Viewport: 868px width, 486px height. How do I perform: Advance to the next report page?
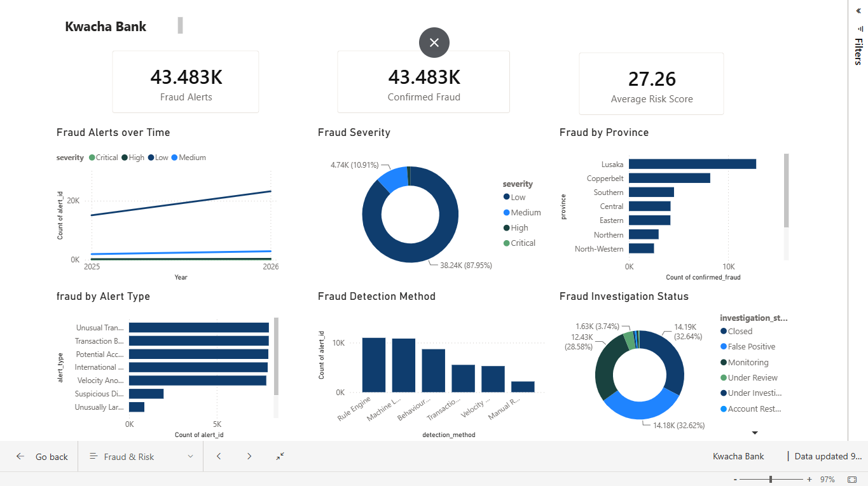point(249,456)
